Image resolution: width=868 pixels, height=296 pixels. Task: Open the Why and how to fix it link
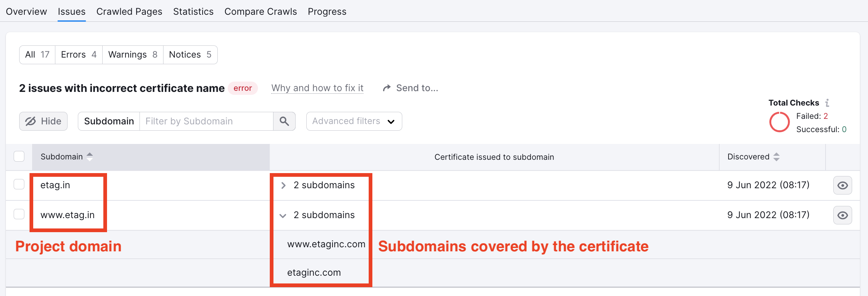tap(317, 88)
